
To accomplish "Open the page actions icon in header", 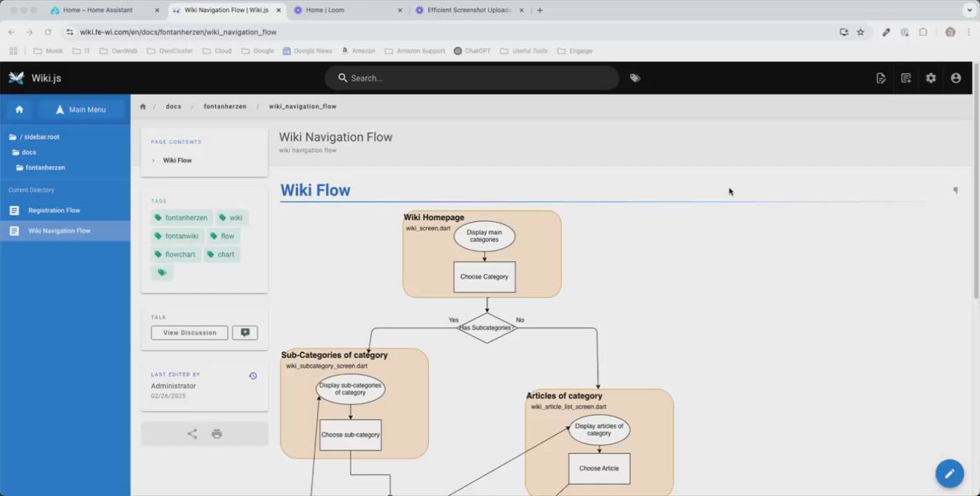I will 881,78.
